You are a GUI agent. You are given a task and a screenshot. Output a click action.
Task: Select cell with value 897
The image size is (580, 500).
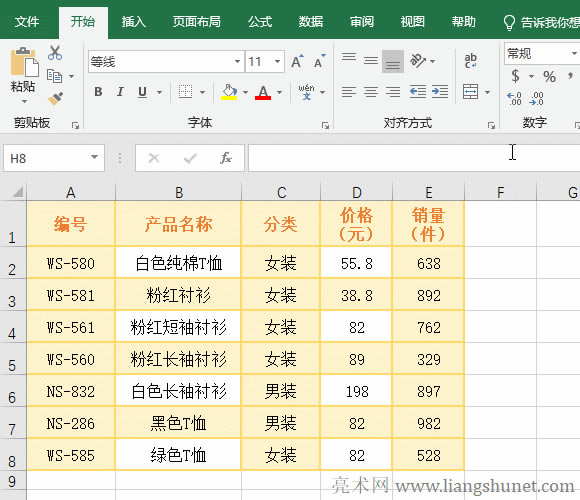point(428,391)
